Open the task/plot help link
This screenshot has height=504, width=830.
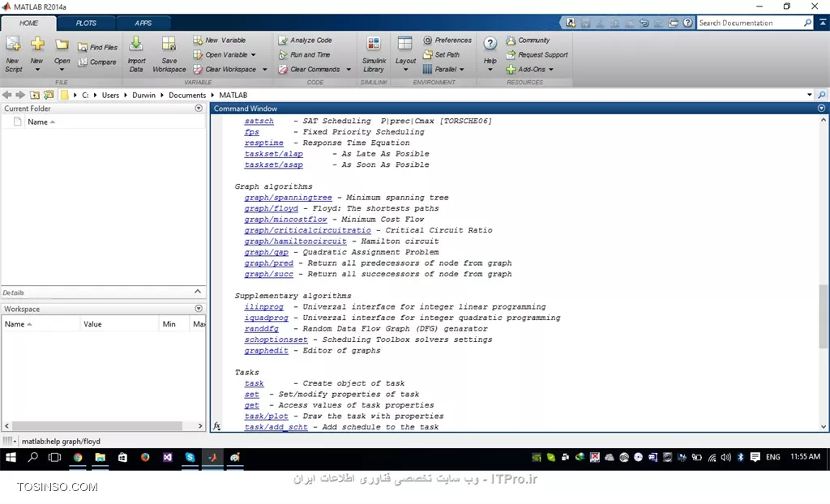coord(266,416)
